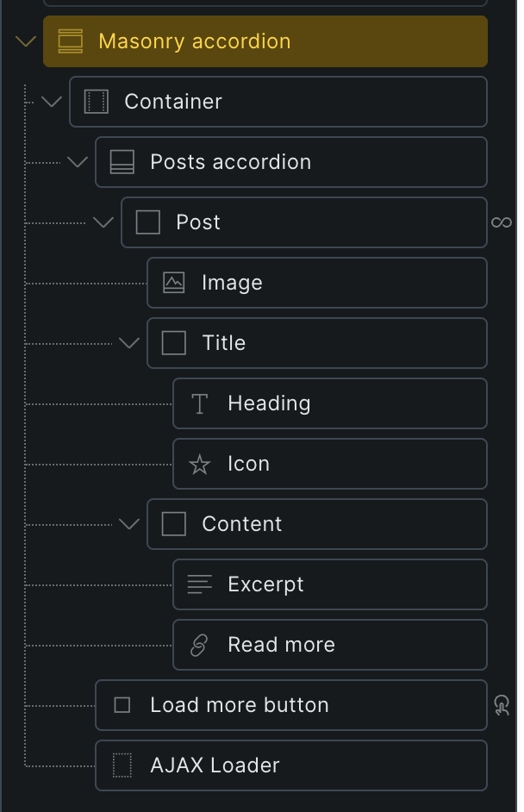The height and width of the screenshot is (812, 524).
Task: Collapse the Title block chevron
Action: pos(129,343)
